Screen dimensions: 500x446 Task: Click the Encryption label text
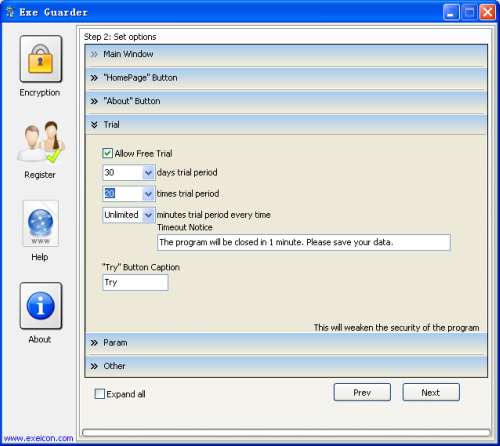click(x=40, y=93)
